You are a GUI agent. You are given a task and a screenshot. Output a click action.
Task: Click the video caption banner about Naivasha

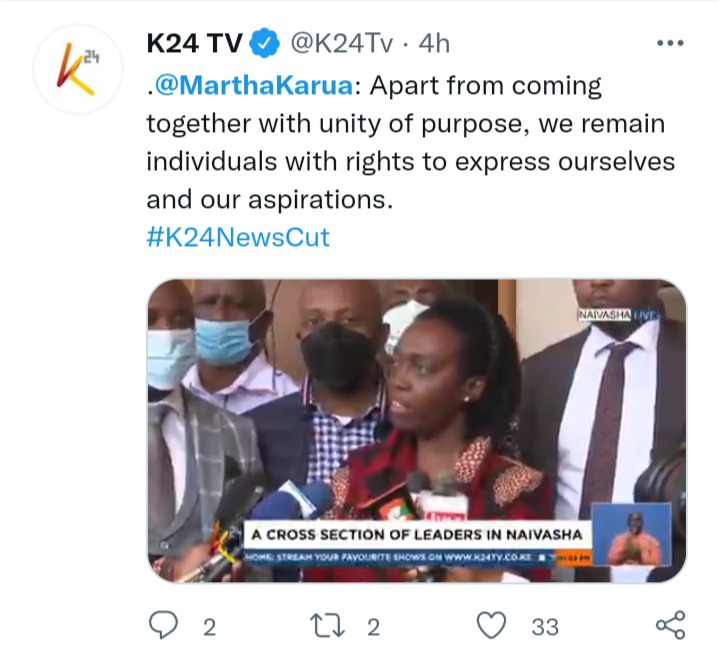coord(417,534)
